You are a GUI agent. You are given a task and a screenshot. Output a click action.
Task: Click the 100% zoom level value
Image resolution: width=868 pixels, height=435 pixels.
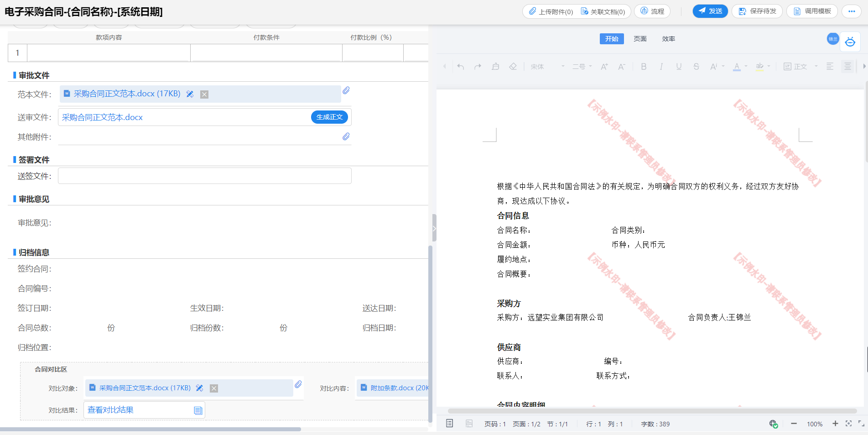[x=815, y=424]
